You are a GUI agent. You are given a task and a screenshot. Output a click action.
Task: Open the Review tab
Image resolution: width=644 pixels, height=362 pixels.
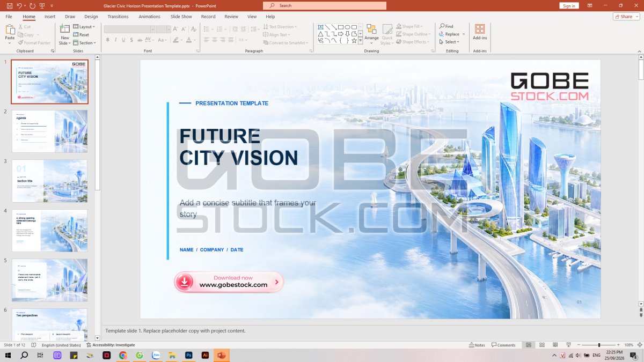231,17
